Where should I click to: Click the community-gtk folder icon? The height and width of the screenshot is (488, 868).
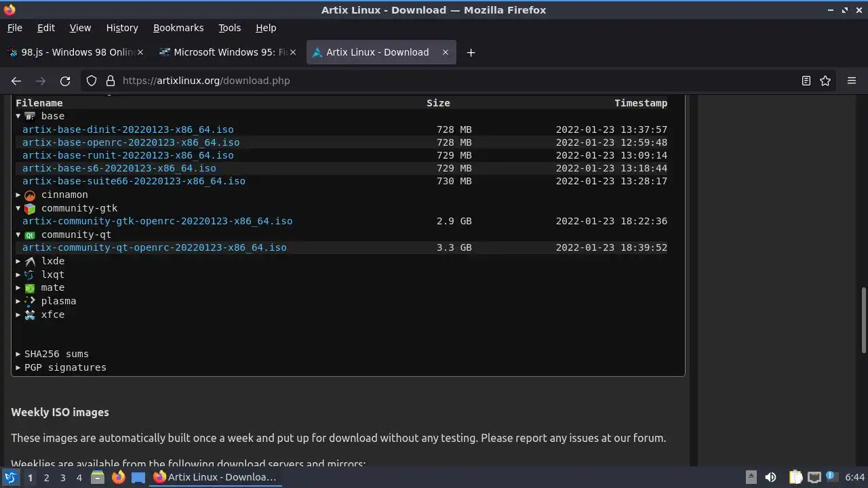[30, 209]
